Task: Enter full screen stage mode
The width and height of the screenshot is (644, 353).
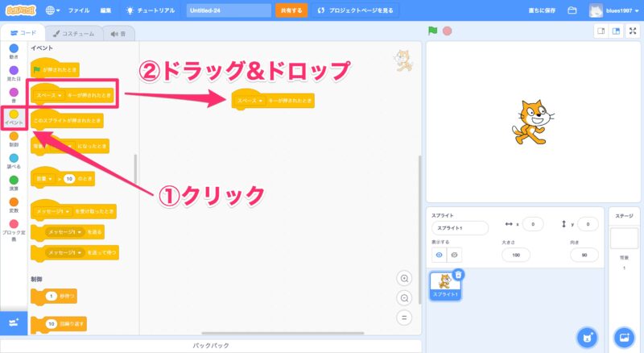Action: click(633, 31)
